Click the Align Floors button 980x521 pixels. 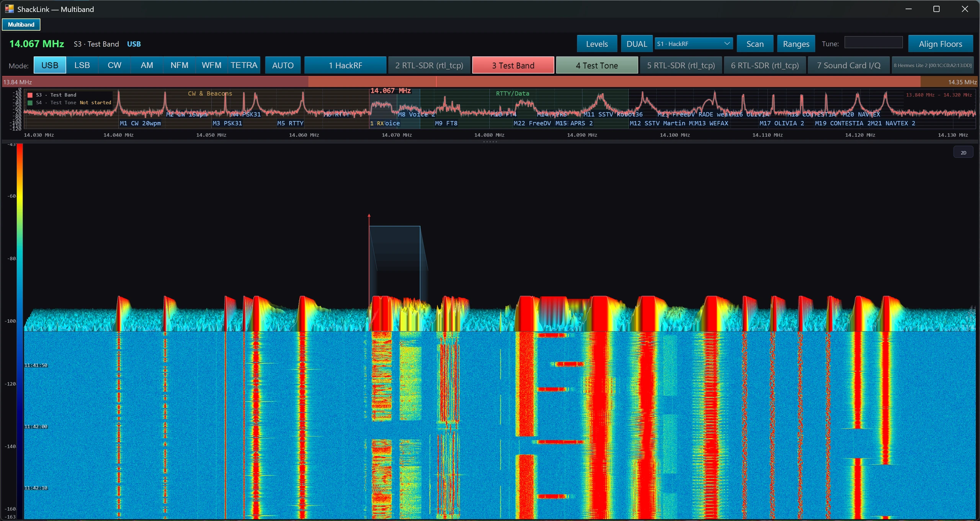click(x=940, y=44)
